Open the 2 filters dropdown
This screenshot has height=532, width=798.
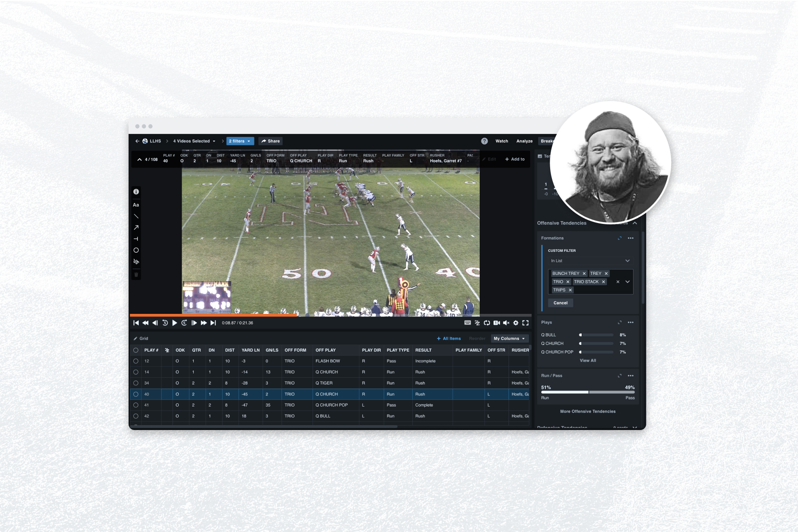pos(240,141)
